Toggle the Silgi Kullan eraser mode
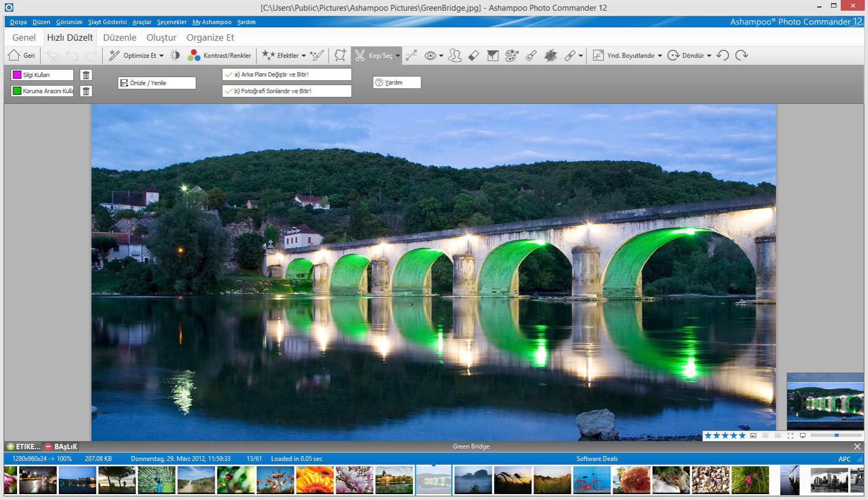This screenshot has height=500, width=868. 42,75
